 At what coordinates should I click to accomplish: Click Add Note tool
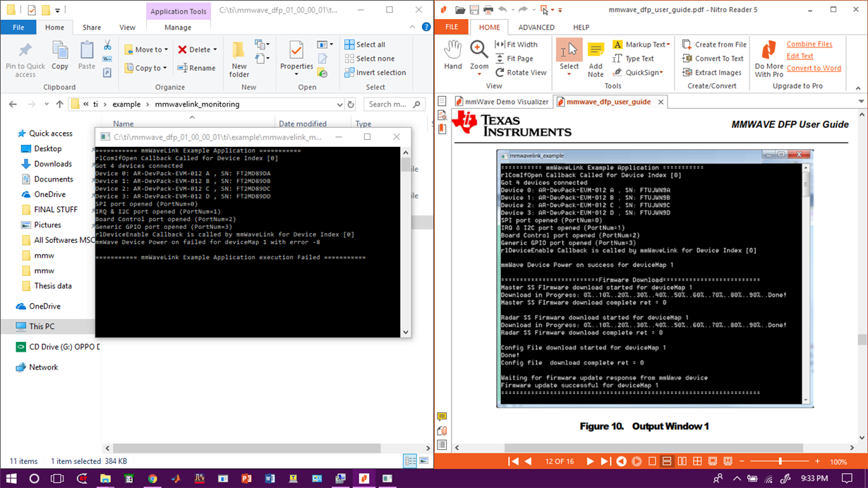(596, 58)
